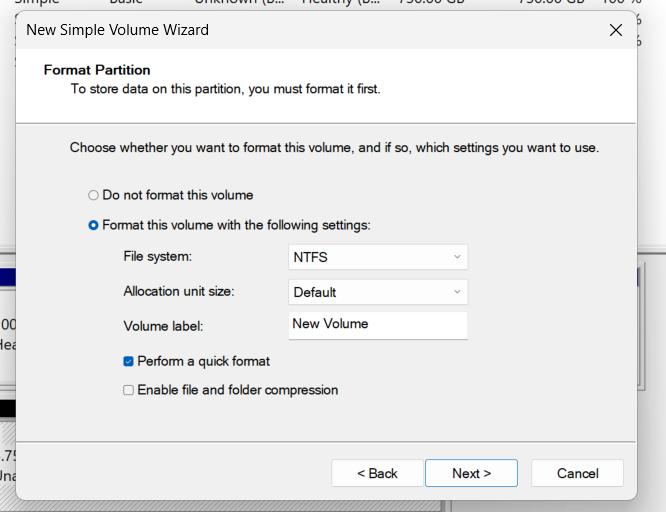Click the 'Volume label:' caption text
The height and width of the screenshot is (512, 666).
(163, 326)
